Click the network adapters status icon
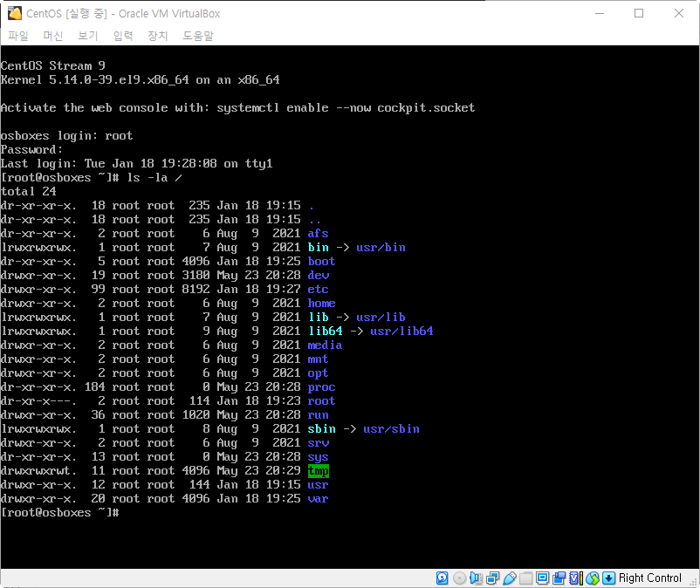The width and height of the screenshot is (700, 588). [493, 578]
